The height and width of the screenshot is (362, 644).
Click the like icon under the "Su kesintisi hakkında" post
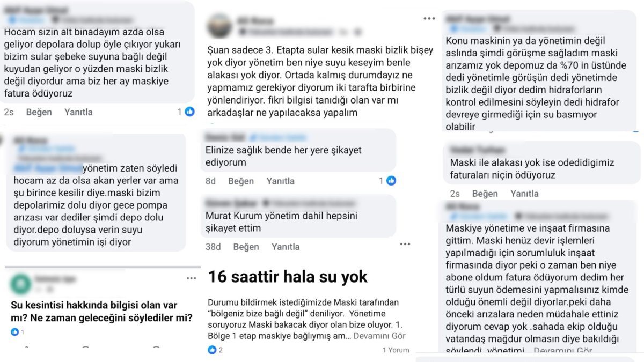(15, 332)
